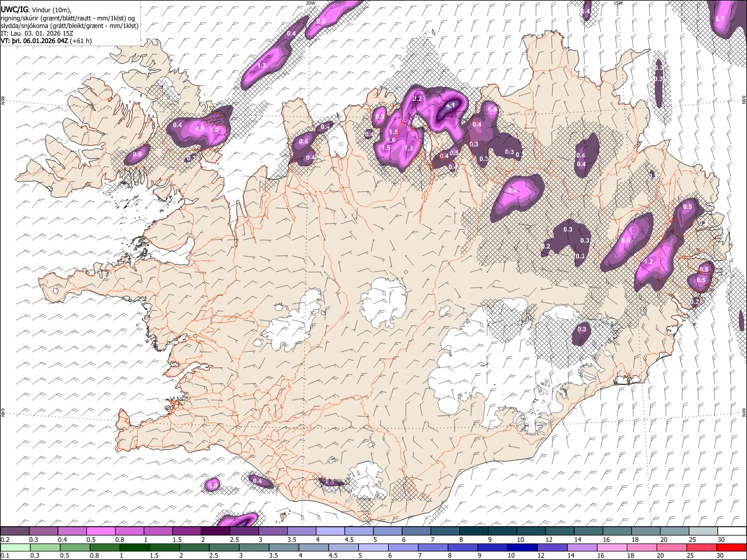Screen dimensions: 747x560
Task: Click the '1.6' precipitation value on the map
Action: click(391, 140)
